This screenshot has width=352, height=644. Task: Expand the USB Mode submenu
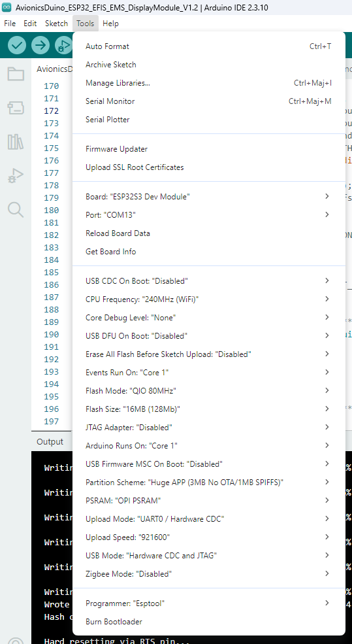click(x=209, y=555)
